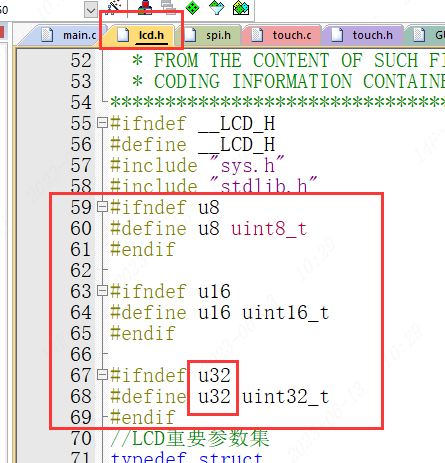Collapse the #ifndef __LCD_H block at line 55
445x463 pixels.
(102, 123)
